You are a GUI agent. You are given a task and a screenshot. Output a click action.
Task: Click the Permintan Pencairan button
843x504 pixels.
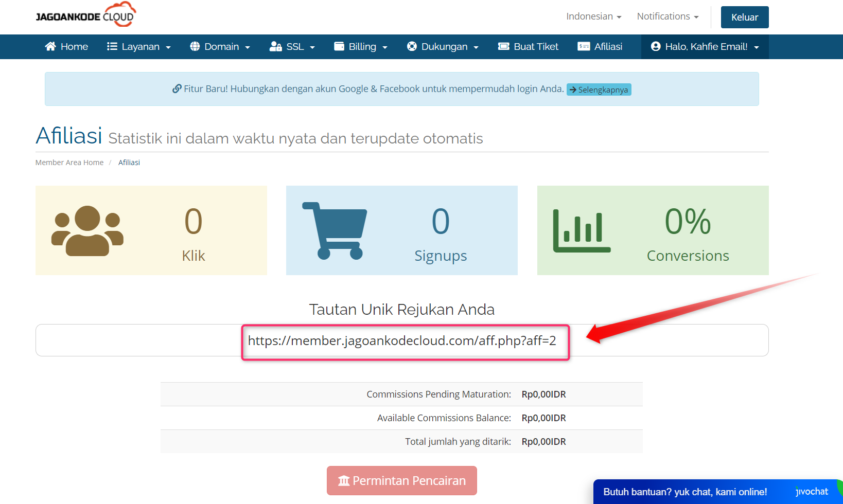pos(402,481)
